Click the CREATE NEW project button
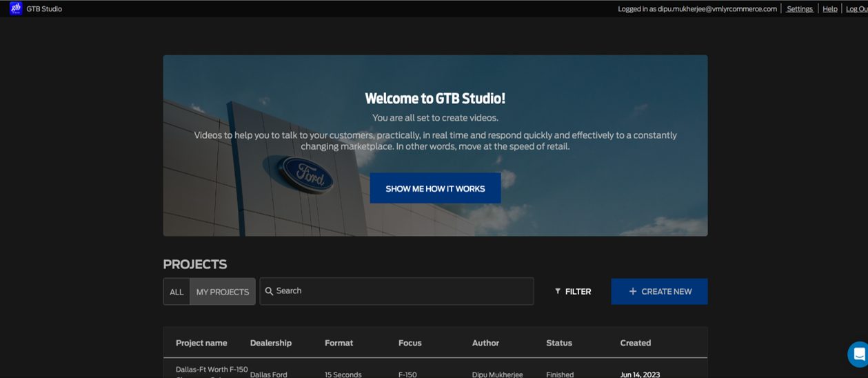The height and width of the screenshot is (378, 868). [659, 291]
